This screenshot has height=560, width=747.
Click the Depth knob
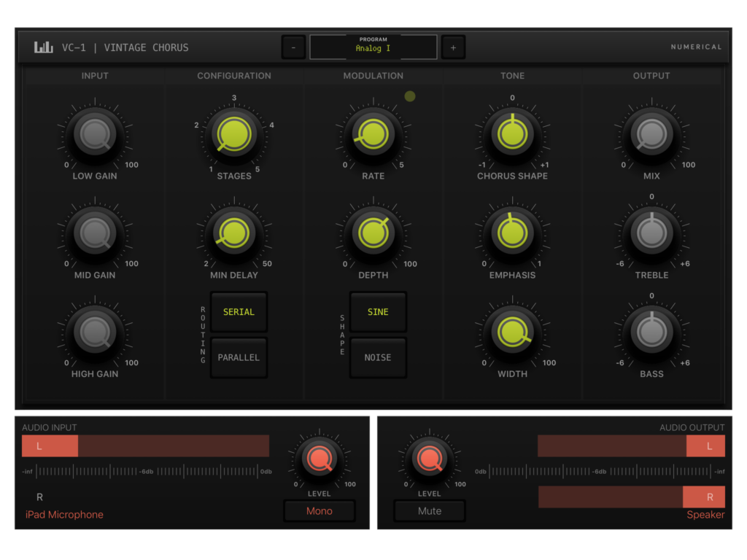point(373,233)
